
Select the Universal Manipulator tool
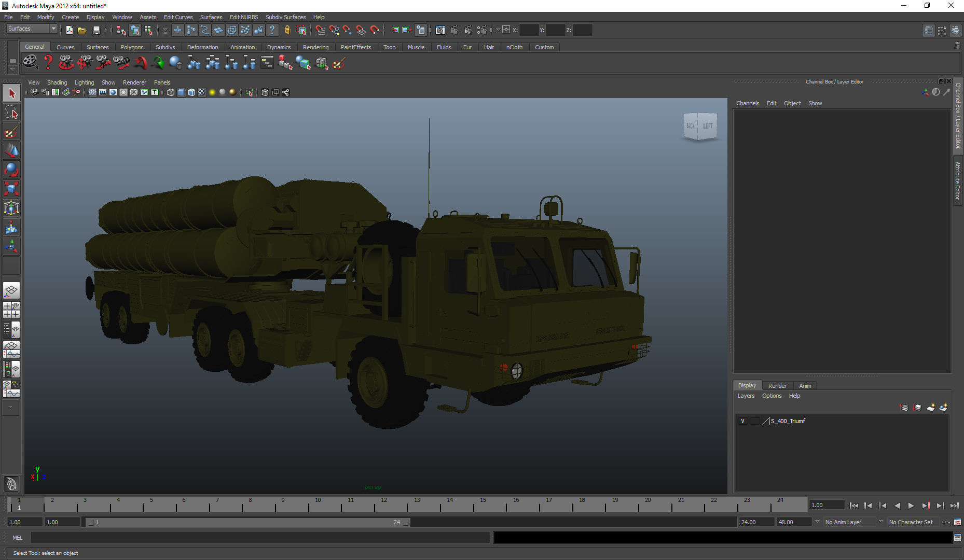pyautogui.click(x=11, y=208)
